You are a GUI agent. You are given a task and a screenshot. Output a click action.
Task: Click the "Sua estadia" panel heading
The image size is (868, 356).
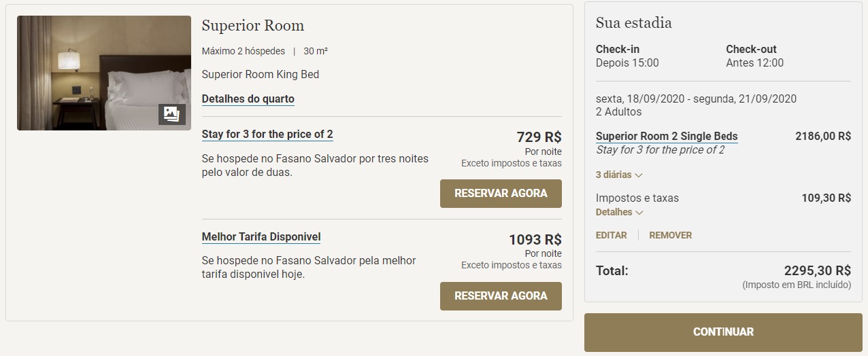click(x=633, y=23)
